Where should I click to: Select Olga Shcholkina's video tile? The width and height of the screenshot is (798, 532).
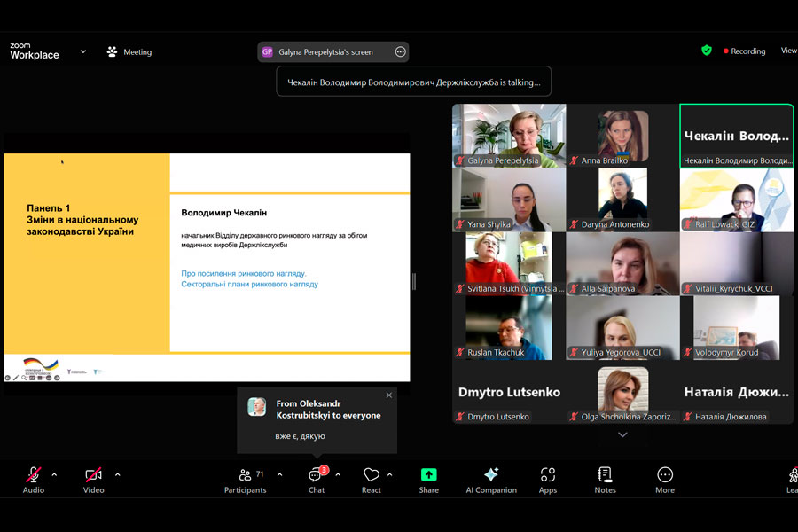pos(622,392)
